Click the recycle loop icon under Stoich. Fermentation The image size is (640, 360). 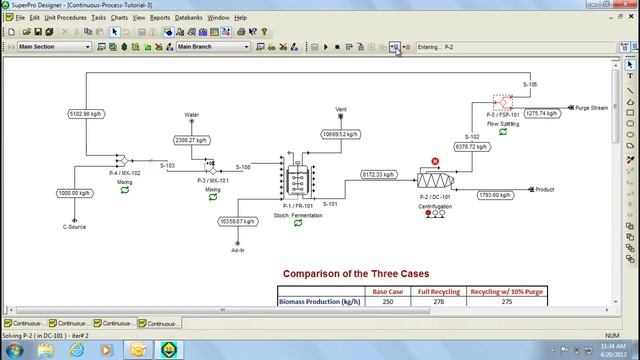(x=298, y=223)
